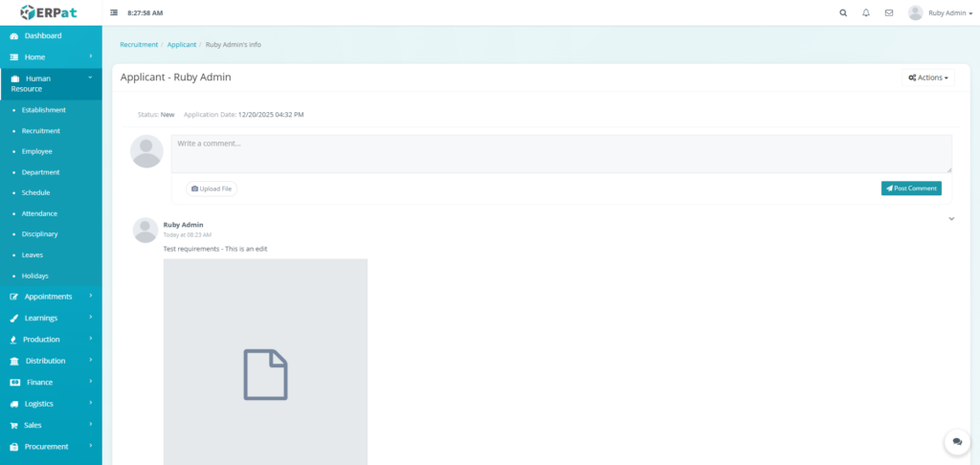
Task: Click the Logistics truck icon
Action: tap(14, 405)
